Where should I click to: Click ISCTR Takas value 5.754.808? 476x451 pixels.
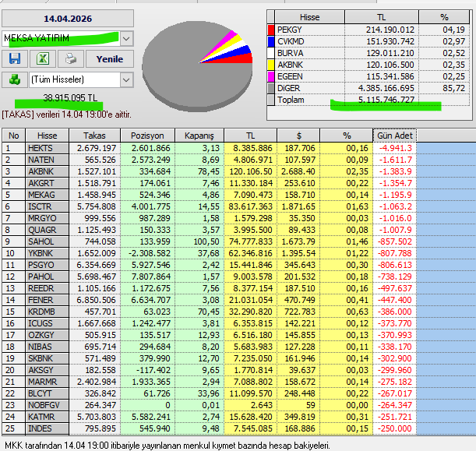pyautogui.click(x=96, y=206)
